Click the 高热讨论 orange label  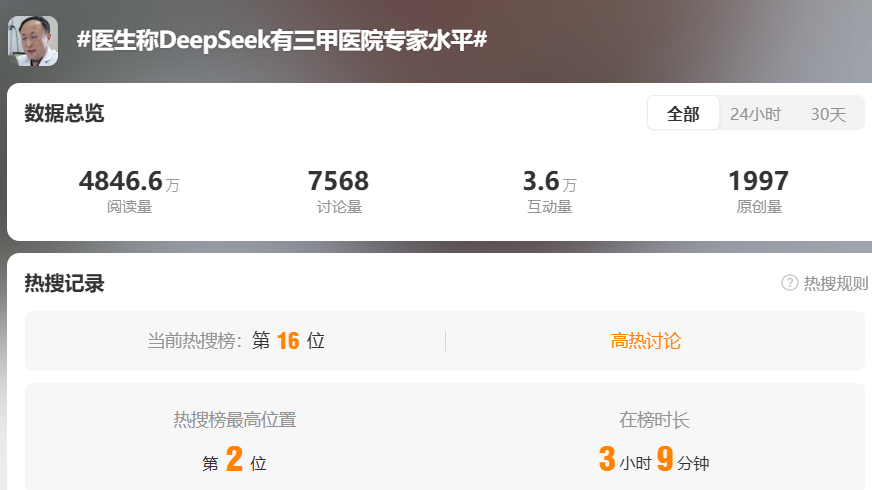[646, 341]
